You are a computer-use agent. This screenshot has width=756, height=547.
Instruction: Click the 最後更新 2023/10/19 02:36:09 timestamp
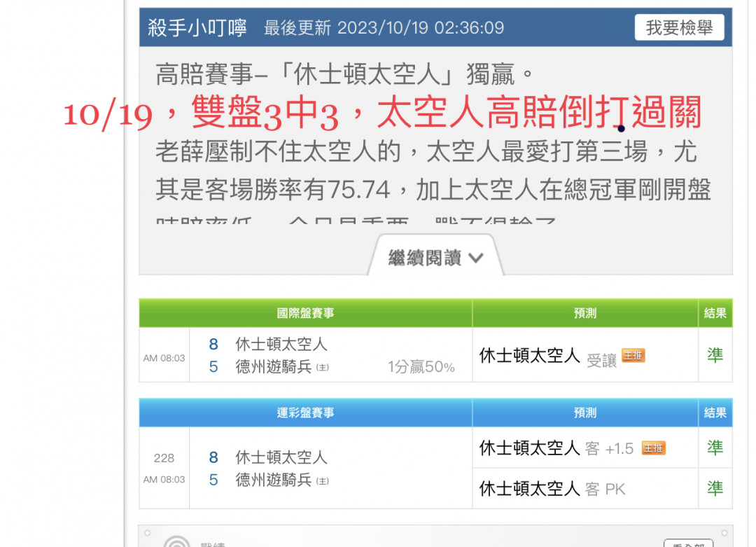click(384, 28)
